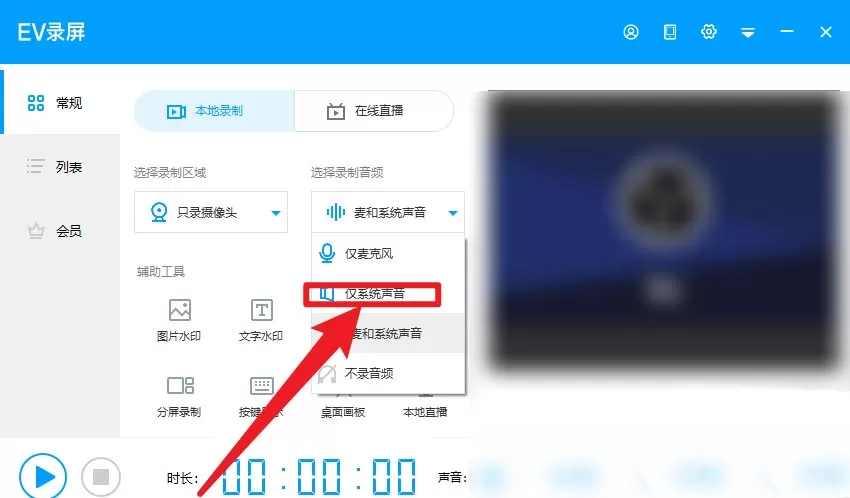Click the 会员 crown icon
This screenshot has width=850, height=498.
(x=36, y=231)
